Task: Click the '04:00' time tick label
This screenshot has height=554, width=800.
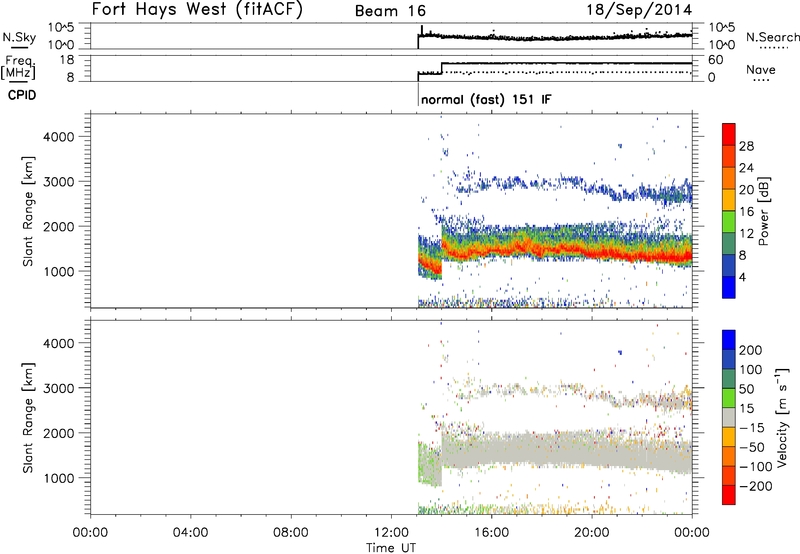Action: [190, 533]
